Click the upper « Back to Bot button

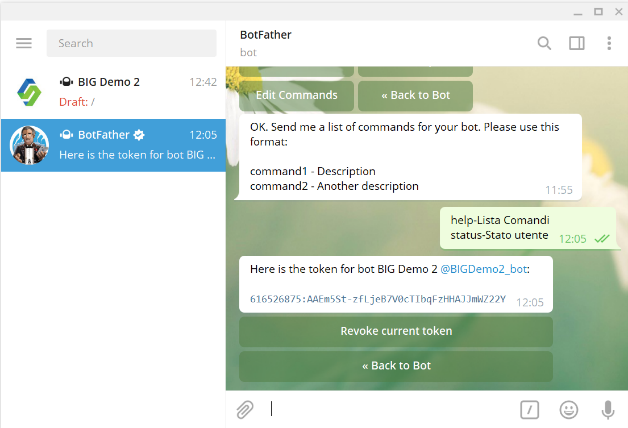tap(415, 95)
